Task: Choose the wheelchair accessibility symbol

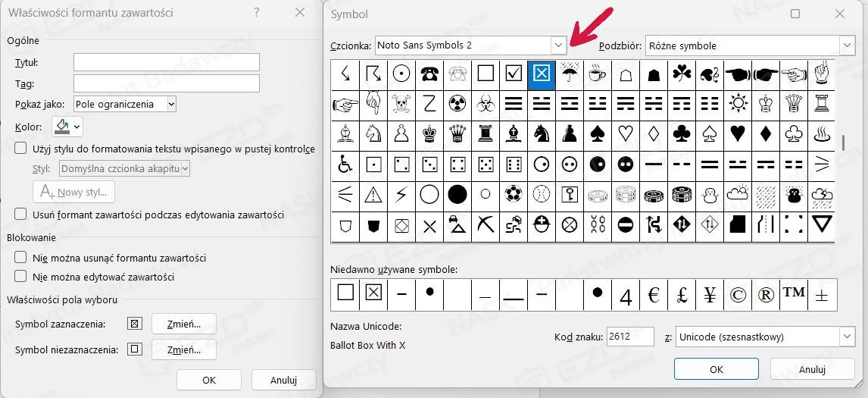Action: [x=345, y=165]
